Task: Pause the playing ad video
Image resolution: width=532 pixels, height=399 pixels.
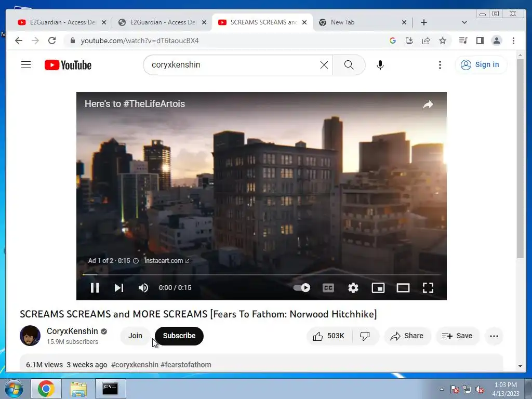Action: 95,288
